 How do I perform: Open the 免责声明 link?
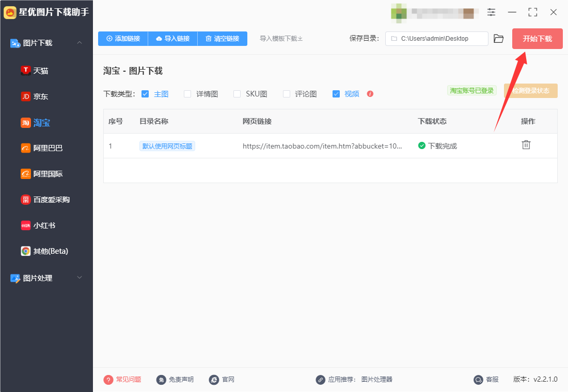tap(181, 379)
